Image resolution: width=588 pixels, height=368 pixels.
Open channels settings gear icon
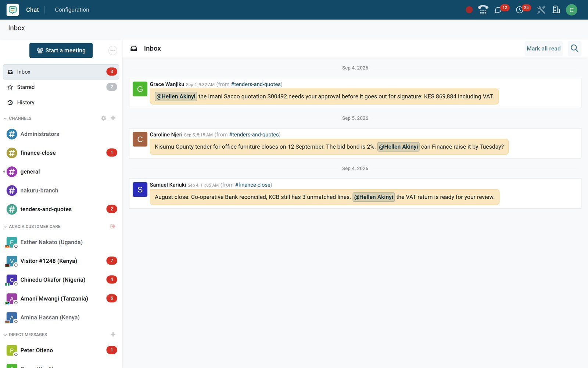pyautogui.click(x=104, y=118)
